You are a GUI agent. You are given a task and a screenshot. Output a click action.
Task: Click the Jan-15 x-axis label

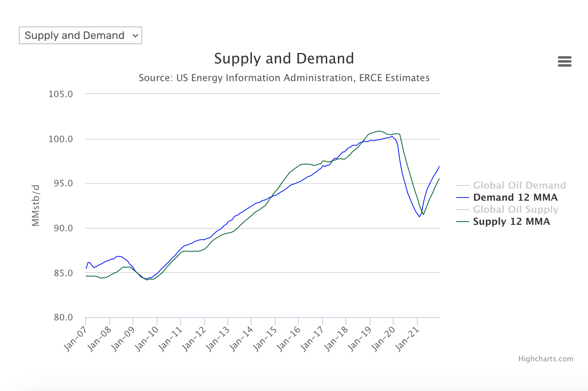(x=265, y=339)
